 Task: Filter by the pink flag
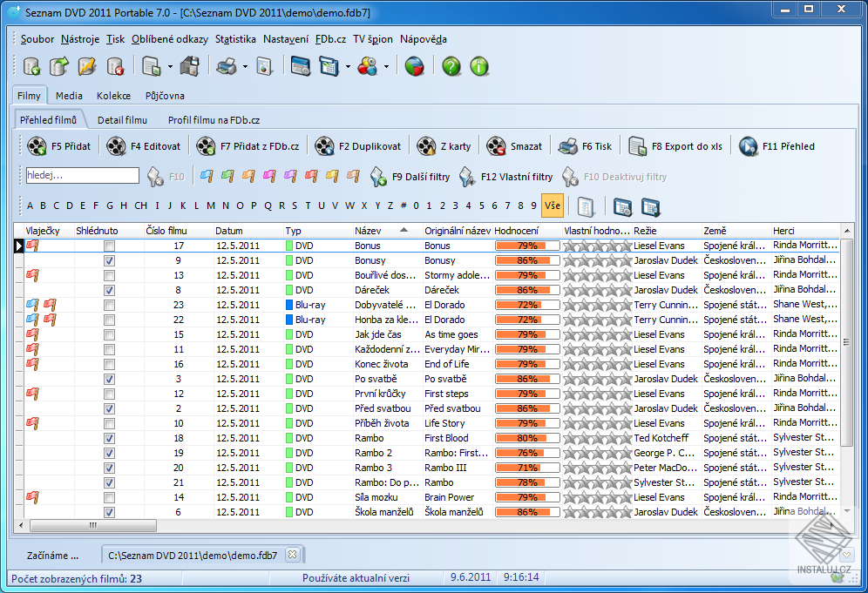[269, 177]
